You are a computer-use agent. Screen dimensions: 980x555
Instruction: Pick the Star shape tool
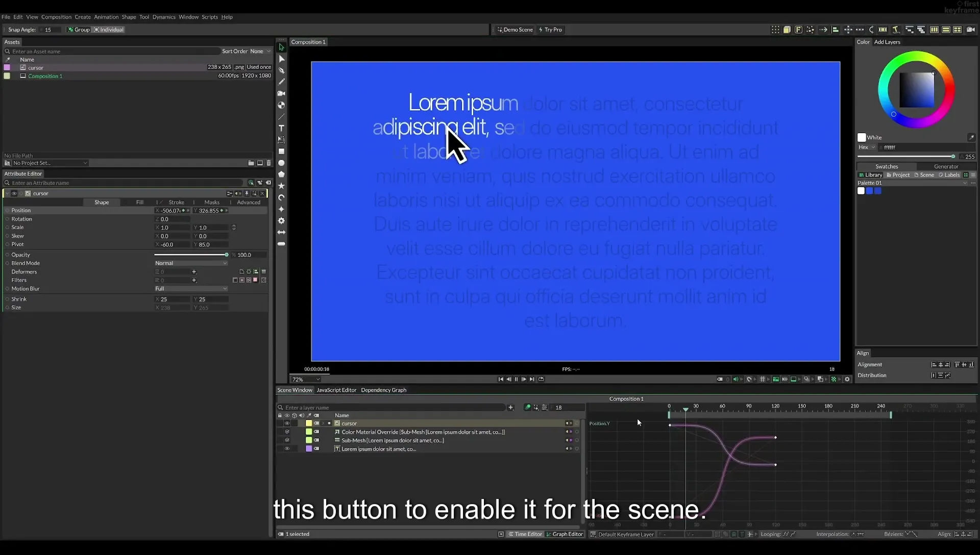click(x=281, y=186)
